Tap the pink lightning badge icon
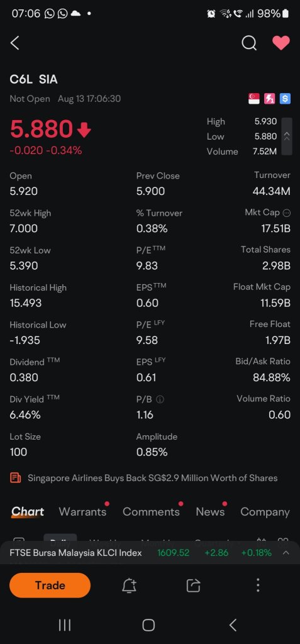The image size is (300, 644). tap(270, 99)
